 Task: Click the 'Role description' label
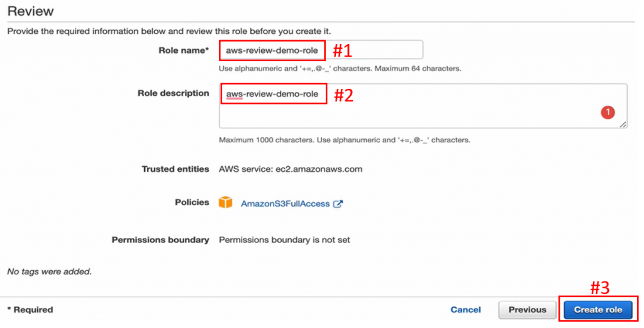pos(174,93)
